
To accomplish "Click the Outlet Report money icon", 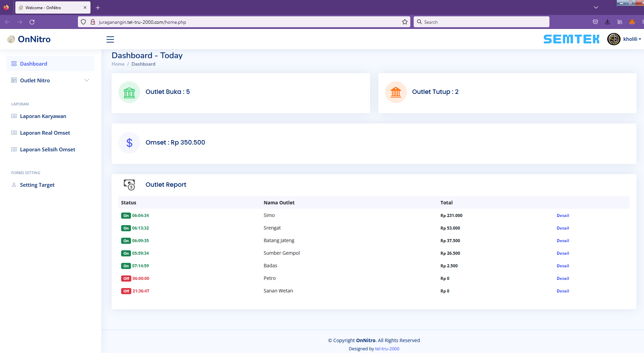I will (129, 185).
